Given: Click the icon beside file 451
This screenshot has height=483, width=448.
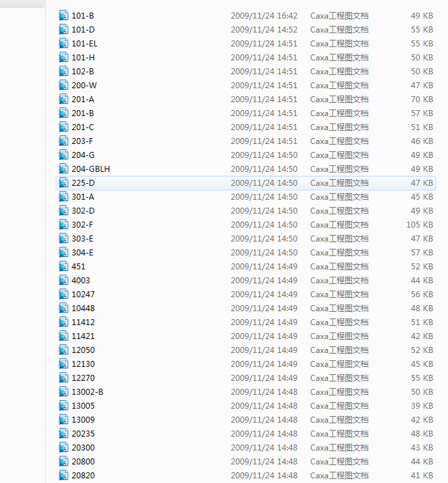Looking at the screenshot, I should [64, 267].
